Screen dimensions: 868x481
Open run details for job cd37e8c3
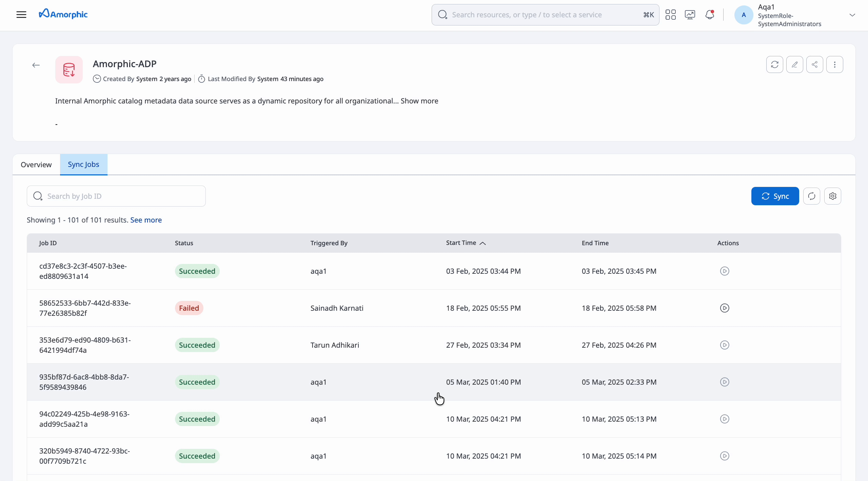(725, 271)
